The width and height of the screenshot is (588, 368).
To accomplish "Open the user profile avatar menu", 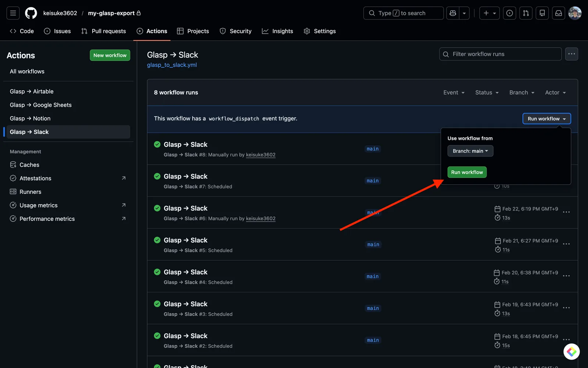I will (x=575, y=13).
